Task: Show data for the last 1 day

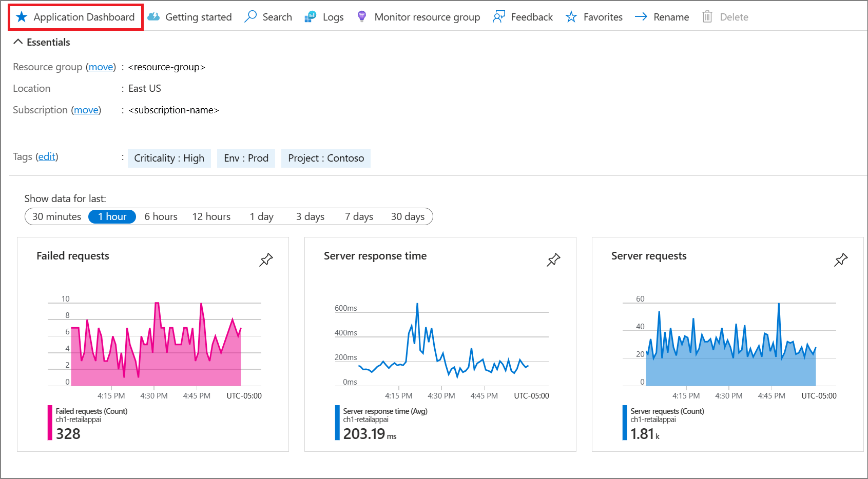Action: pyautogui.click(x=261, y=216)
